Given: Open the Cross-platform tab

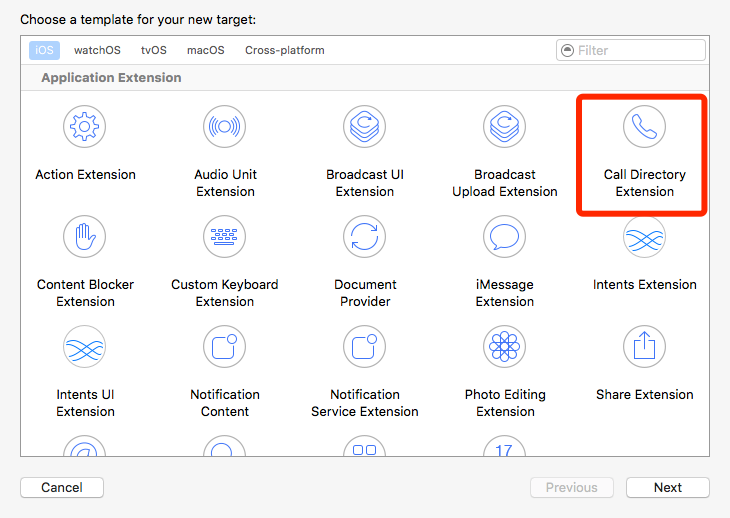Looking at the screenshot, I should pos(285,50).
